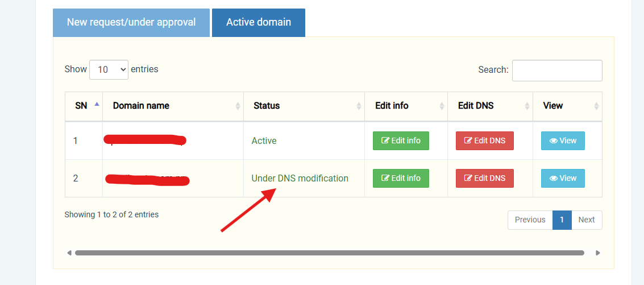644x285 pixels.
Task: Sort by View column header
Action: coord(567,106)
